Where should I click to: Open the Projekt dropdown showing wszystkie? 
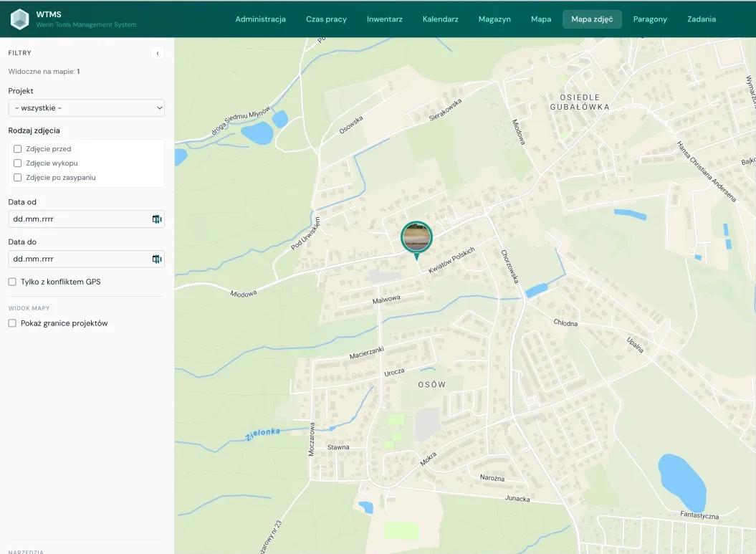coord(86,108)
